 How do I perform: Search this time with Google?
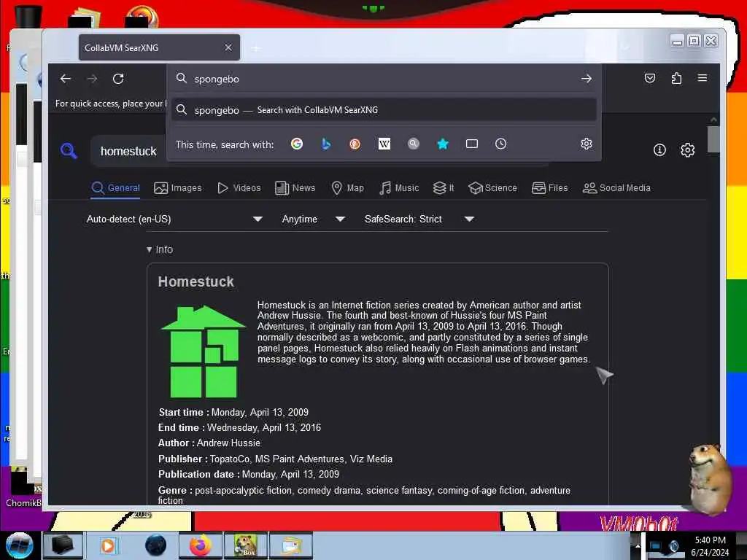[x=297, y=144]
